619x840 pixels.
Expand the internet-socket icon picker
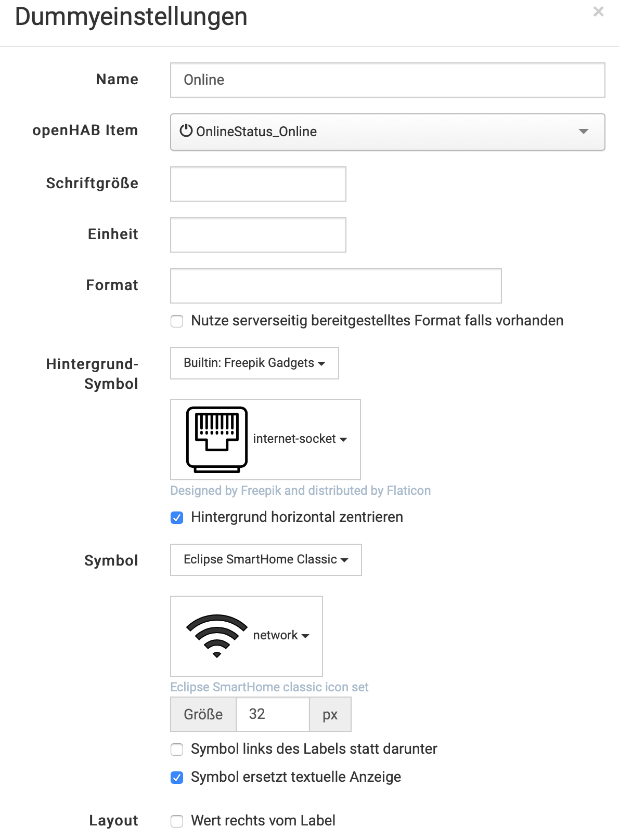[x=300, y=439]
